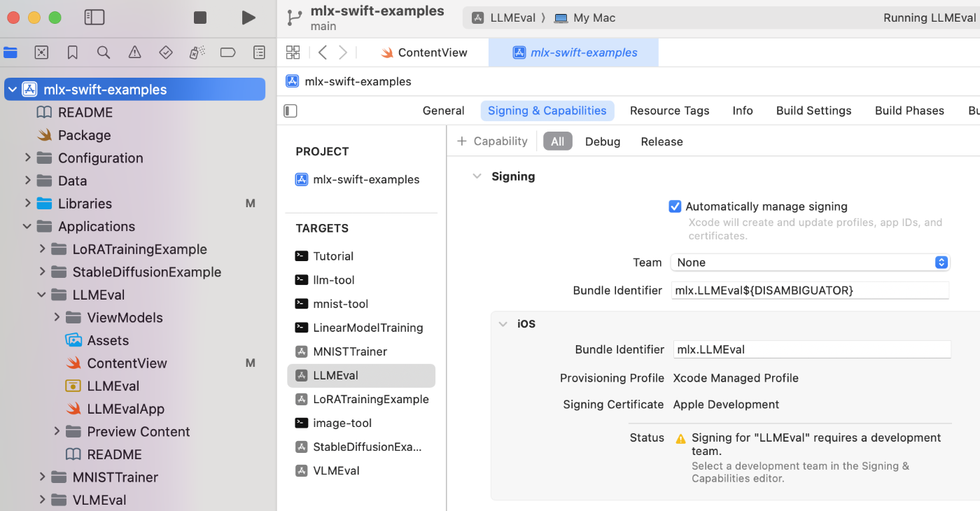Screen dimensions: 980x511
Task: Click the related items grid icon
Action: 293,52
